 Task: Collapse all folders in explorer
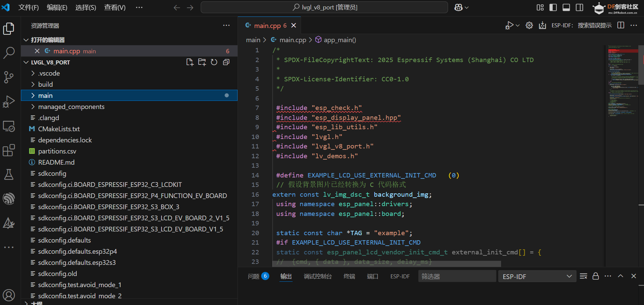(x=226, y=62)
